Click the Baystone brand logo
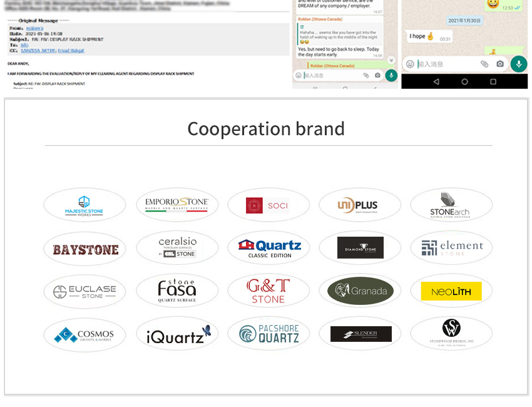Viewport: 532px width, 407px height. click(x=84, y=249)
